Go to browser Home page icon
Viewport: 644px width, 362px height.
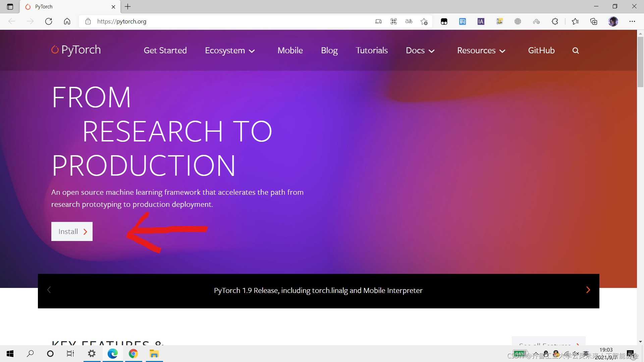pos(67,21)
